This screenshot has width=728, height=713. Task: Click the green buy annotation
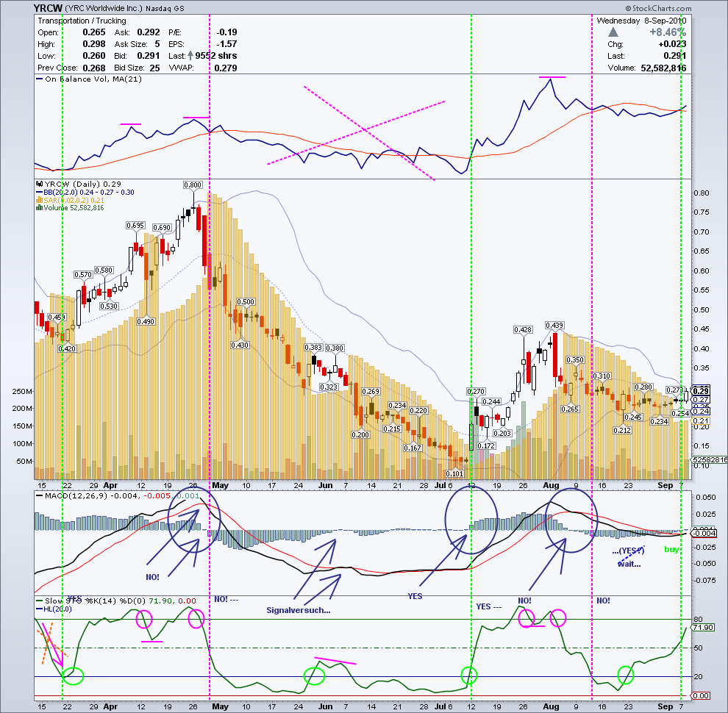tap(671, 549)
